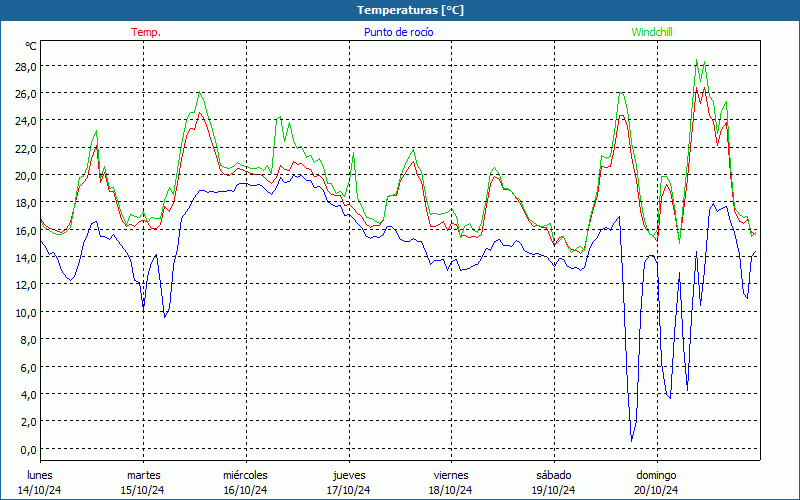Click the 26,0 y-axis value
800x500 pixels.
25,94
